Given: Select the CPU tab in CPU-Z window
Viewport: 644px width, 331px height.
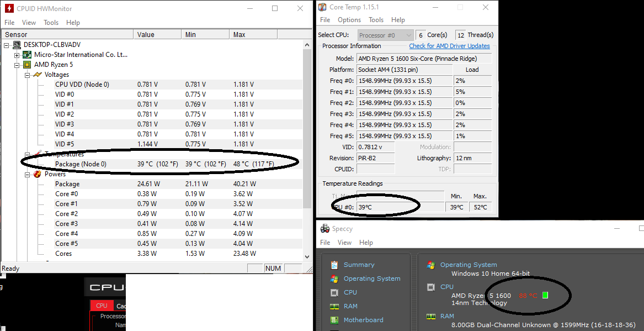Looking at the screenshot, I should tap(102, 306).
